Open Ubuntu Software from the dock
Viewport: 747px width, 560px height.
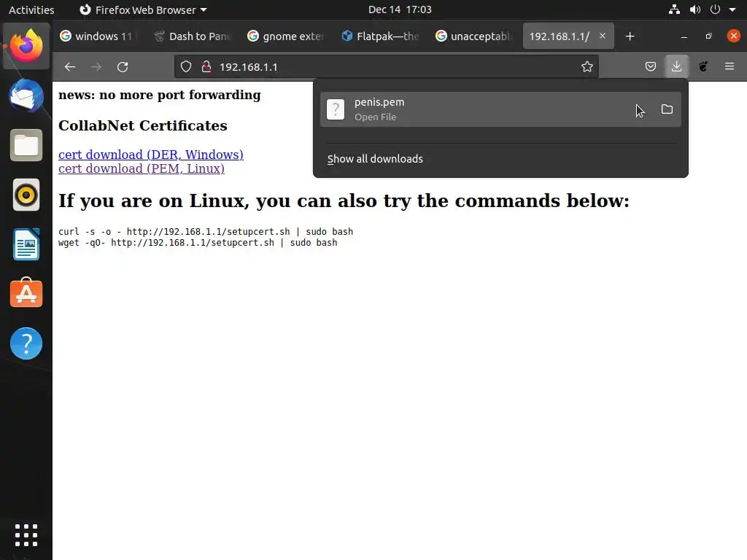tap(26, 292)
